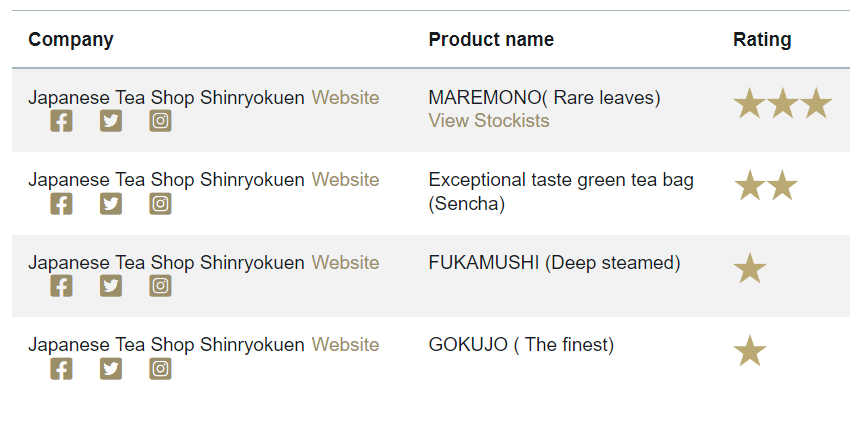Open Instagram icon in FUKAMUSHI row
The width and height of the screenshot is (863, 422).
tap(160, 286)
